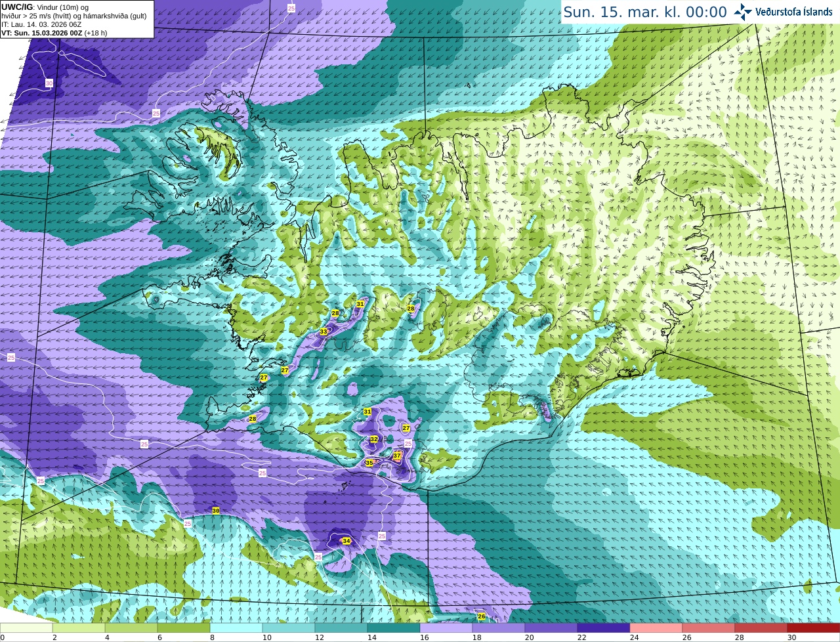Click the date heading Sun. 15. mar. kl. 00:00
840x642 pixels.
[645, 12]
